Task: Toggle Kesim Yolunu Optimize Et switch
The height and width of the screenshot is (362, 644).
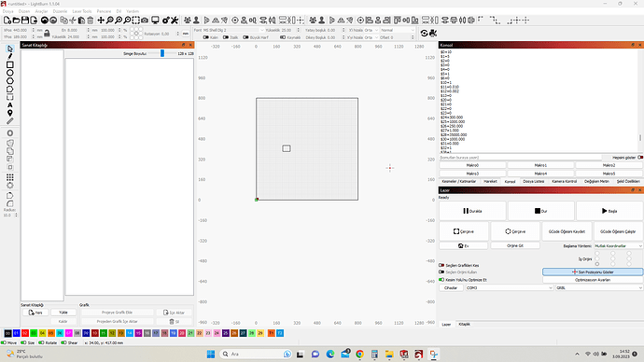Action: [441, 280]
